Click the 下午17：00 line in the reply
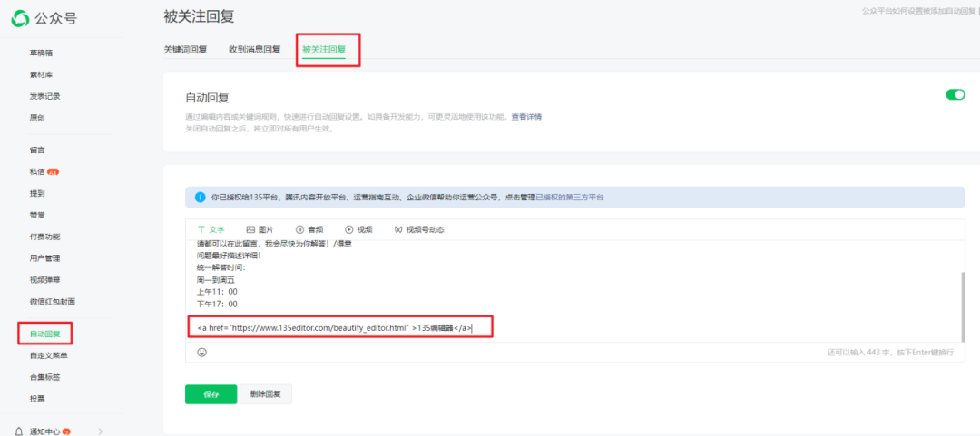 217,305
